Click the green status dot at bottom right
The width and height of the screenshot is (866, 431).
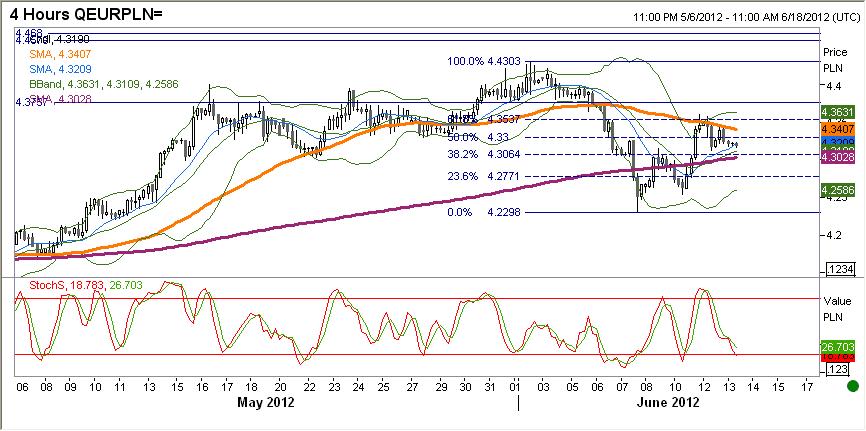(853, 386)
